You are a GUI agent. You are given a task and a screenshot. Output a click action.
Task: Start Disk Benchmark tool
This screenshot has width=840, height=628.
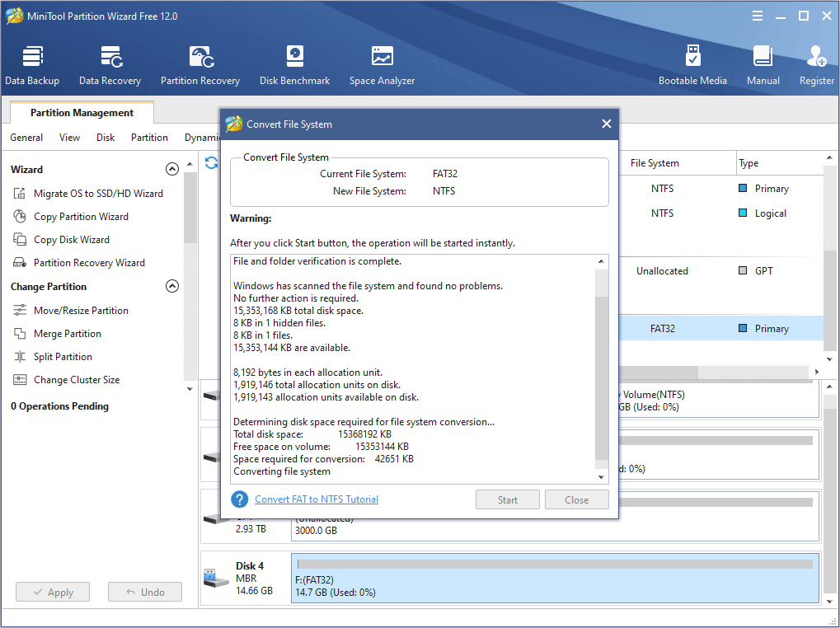tap(294, 65)
